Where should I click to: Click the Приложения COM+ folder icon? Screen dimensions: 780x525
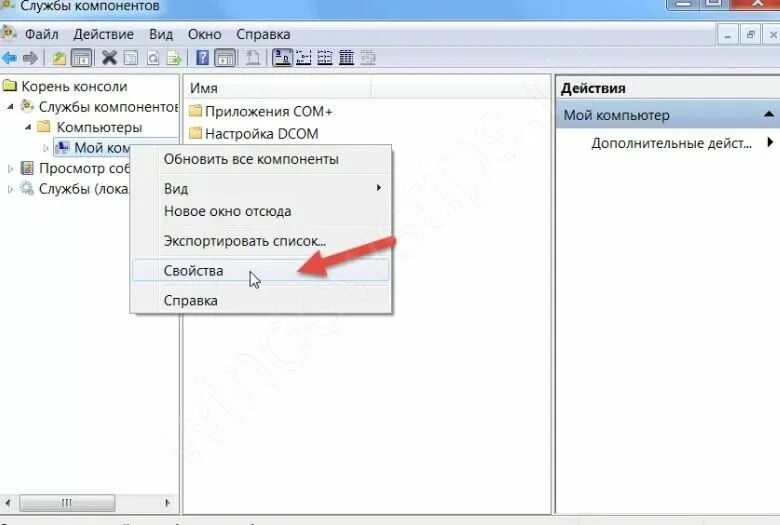(x=195, y=110)
